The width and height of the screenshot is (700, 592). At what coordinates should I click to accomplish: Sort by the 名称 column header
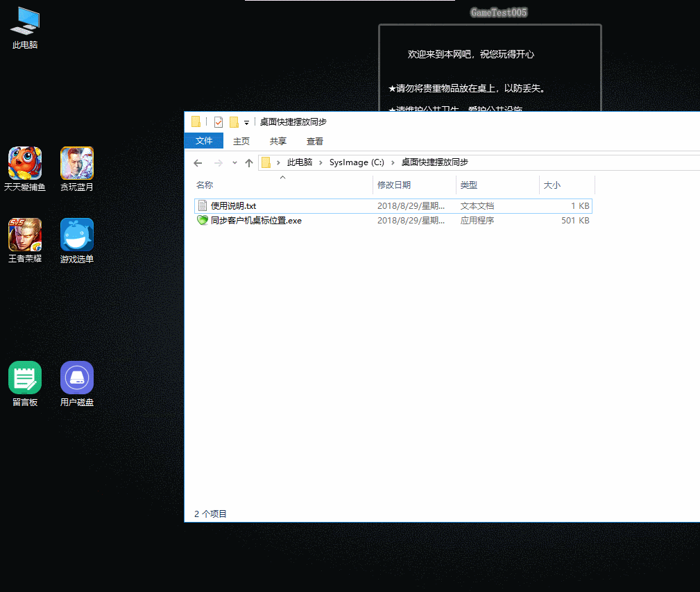pos(283,185)
